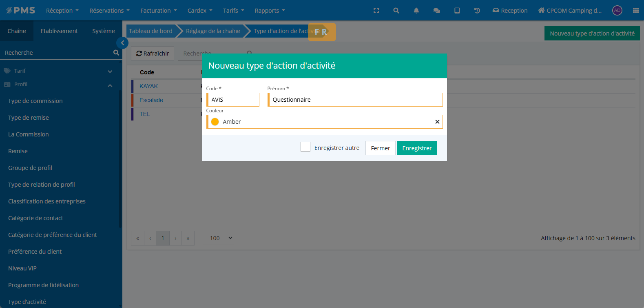Open the history clock icon
The image size is (644, 308).
coord(477,11)
